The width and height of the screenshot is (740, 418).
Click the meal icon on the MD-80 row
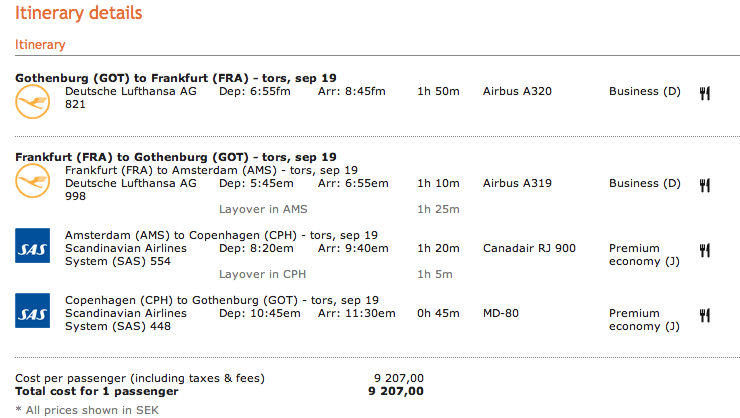coord(705,315)
